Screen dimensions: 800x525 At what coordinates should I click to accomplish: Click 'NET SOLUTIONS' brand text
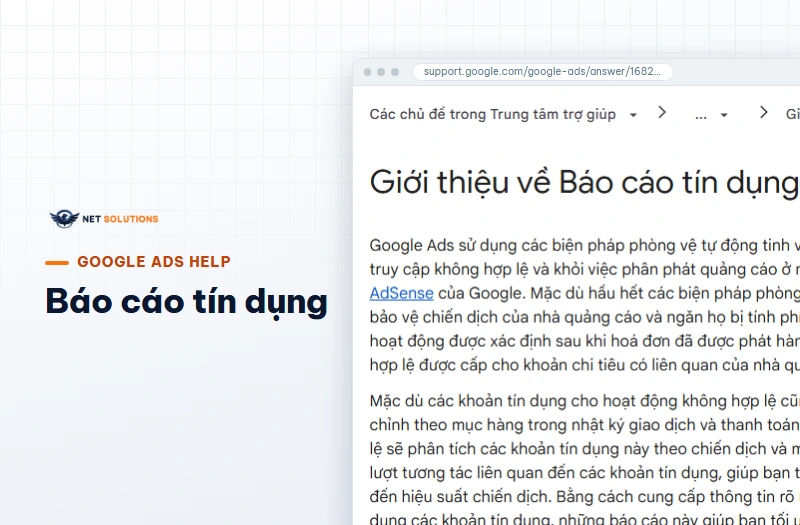tap(120, 219)
